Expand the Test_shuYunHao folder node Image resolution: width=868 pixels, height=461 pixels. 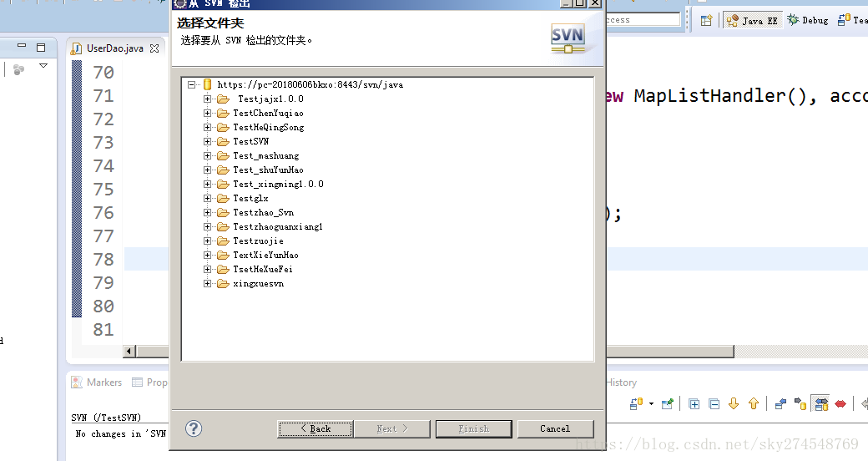click(x=207, y=170)
